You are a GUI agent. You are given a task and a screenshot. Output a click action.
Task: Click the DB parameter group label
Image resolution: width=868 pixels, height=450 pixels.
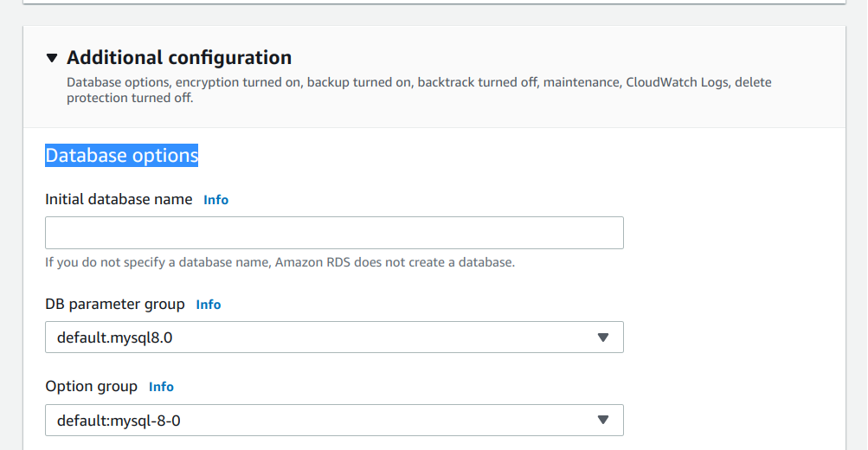[x=115, y=305]
